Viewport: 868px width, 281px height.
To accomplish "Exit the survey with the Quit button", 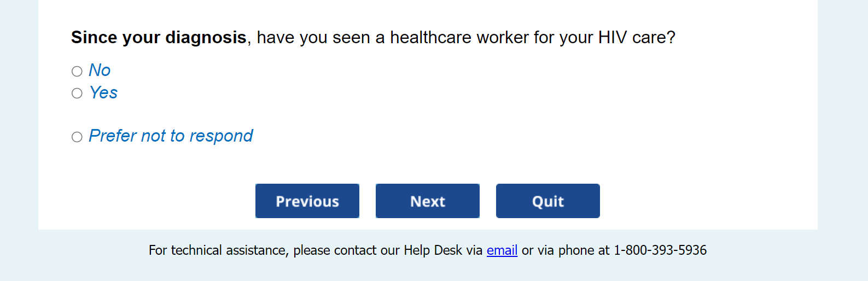I will 547,201.
